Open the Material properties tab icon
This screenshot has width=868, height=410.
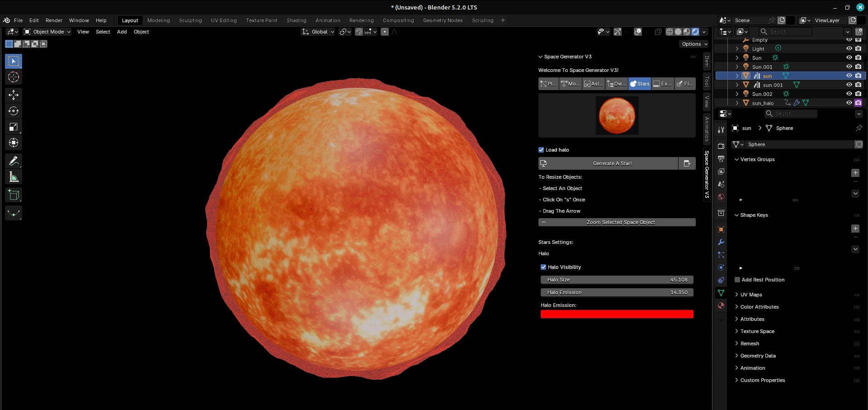click(721, 305)
